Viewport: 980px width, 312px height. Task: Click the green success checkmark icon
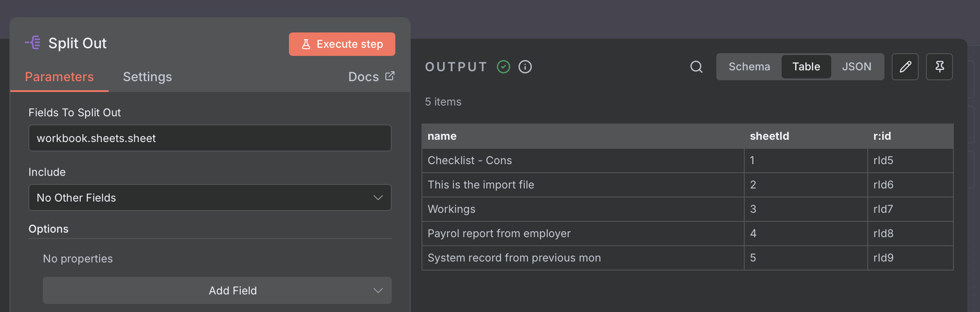[503, 67]
